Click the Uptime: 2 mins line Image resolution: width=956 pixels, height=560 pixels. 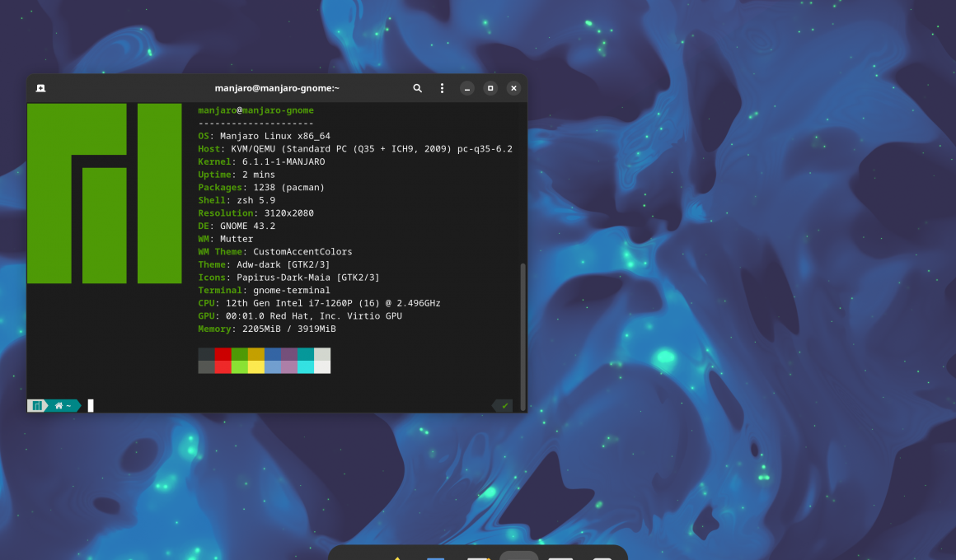[237, 175]
